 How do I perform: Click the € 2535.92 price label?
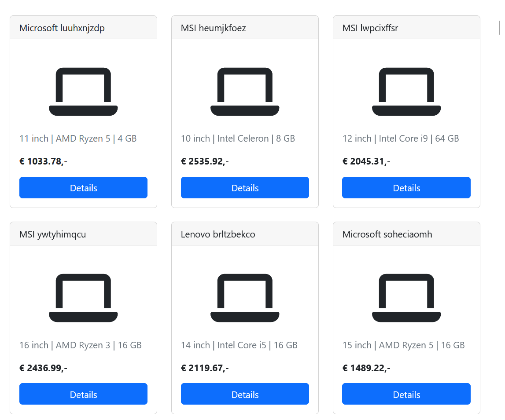(x=205, y=161)
